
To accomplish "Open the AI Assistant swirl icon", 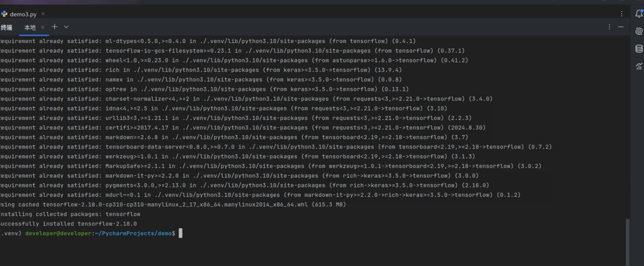I will 639,31.
